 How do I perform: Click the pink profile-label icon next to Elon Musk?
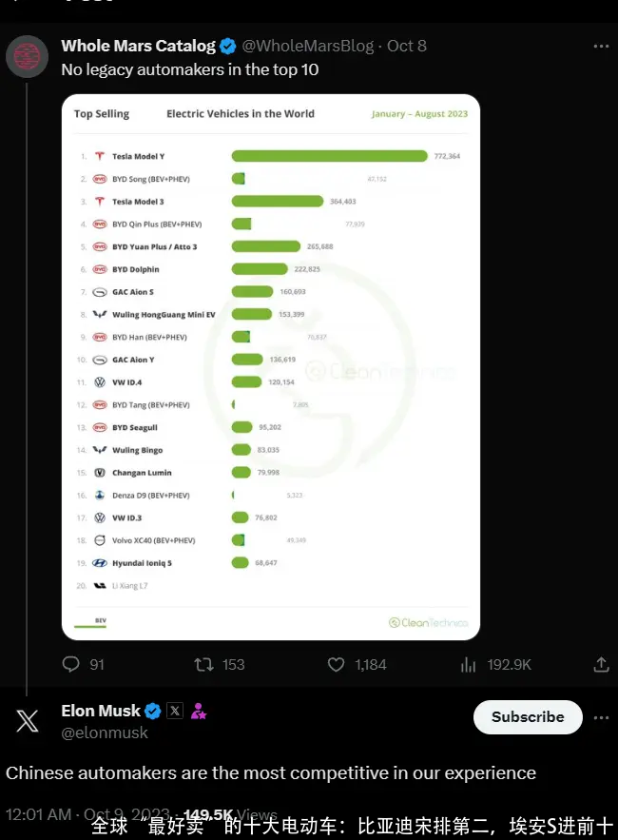197,710
